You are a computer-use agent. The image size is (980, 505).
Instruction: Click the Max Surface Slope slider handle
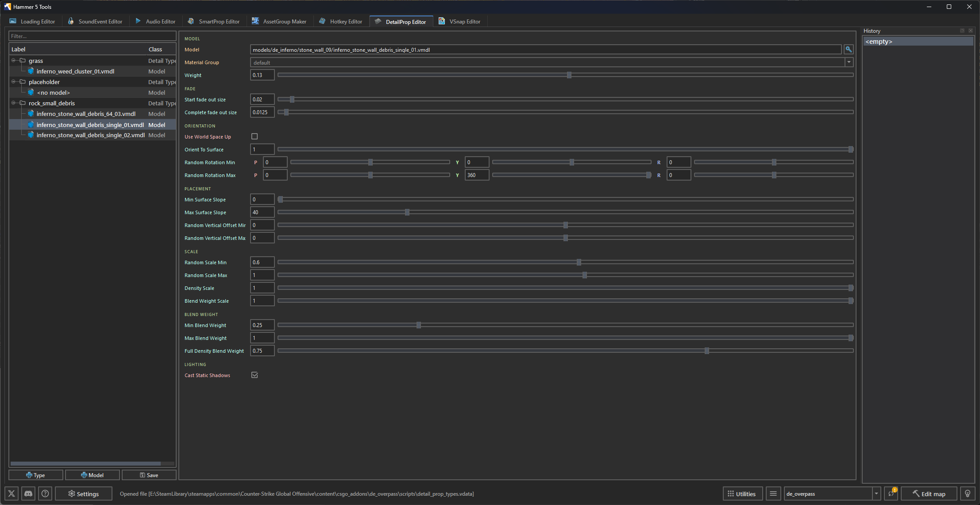(407, 212)
